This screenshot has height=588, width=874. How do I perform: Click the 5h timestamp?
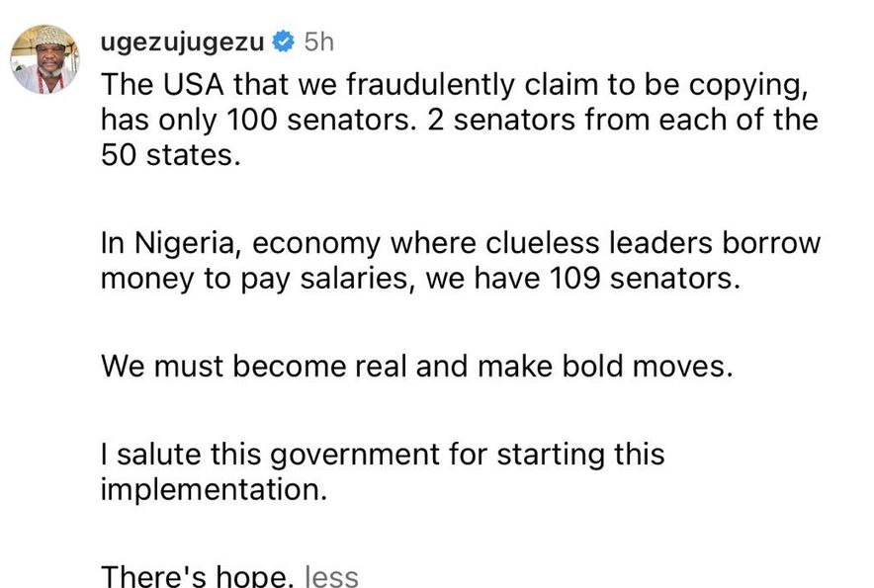(x=319, y=42)
